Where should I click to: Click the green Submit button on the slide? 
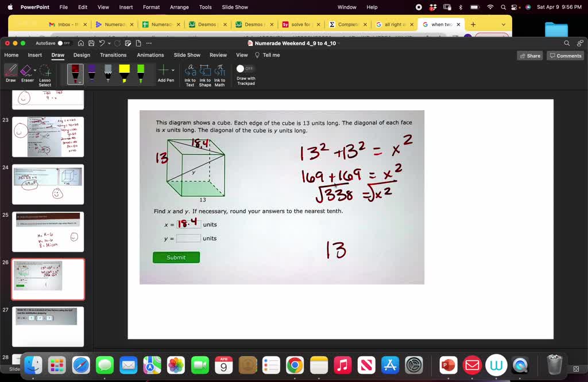pyautogui.click(x=176, y=258)
